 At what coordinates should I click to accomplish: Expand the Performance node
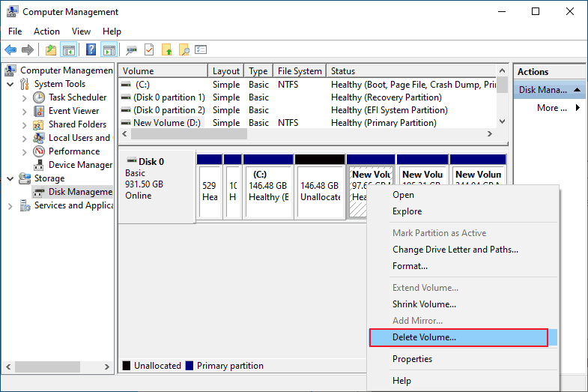[x=25, y=152]
